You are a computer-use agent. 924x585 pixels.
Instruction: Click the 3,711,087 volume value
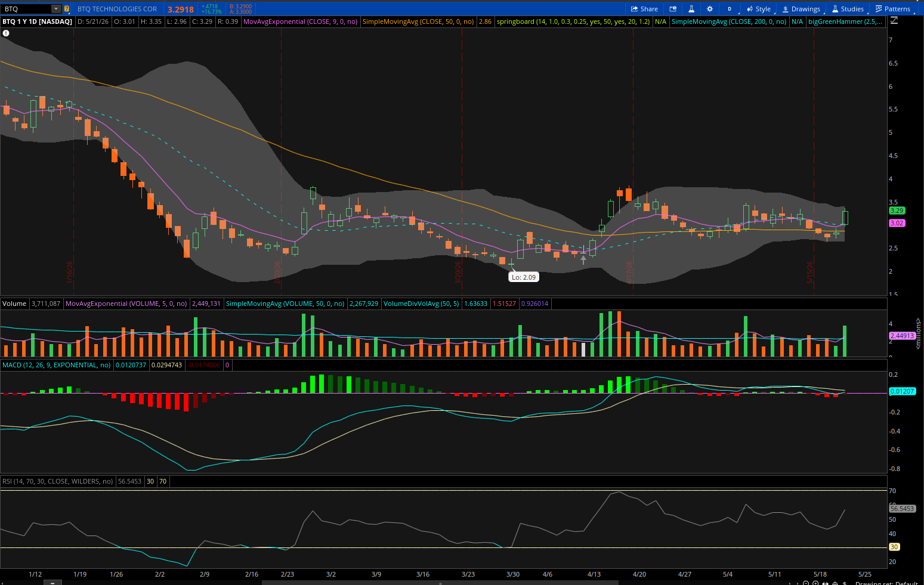tap(46, 304)
